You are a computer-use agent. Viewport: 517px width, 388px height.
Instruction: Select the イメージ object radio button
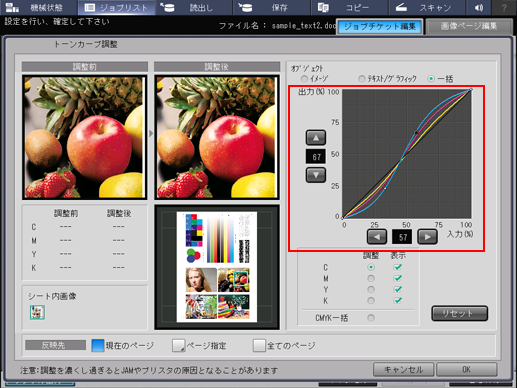(x=304, y=79)
